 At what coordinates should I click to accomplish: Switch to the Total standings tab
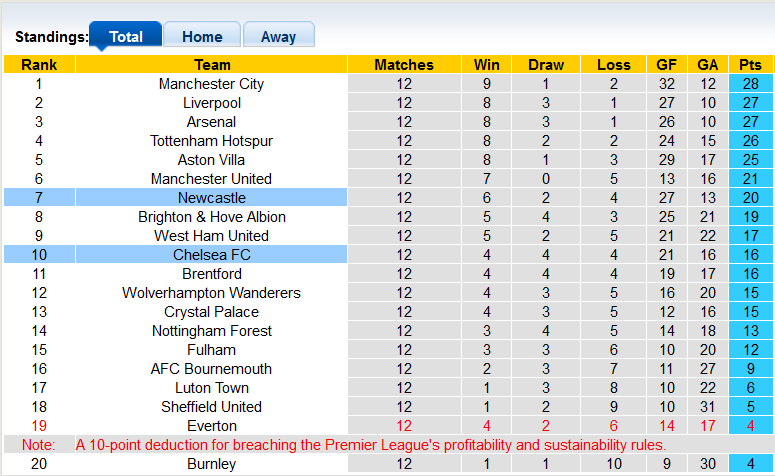125,37
